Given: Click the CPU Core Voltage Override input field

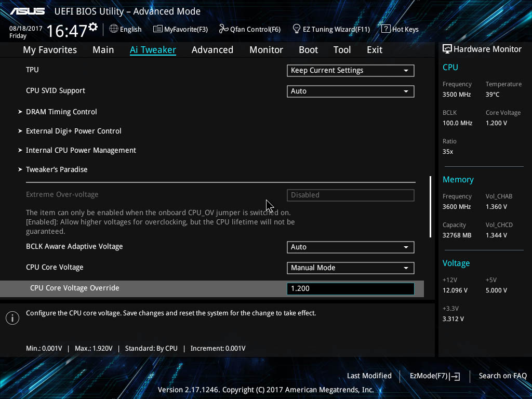Looking at the screenshot, I should 350,289.
